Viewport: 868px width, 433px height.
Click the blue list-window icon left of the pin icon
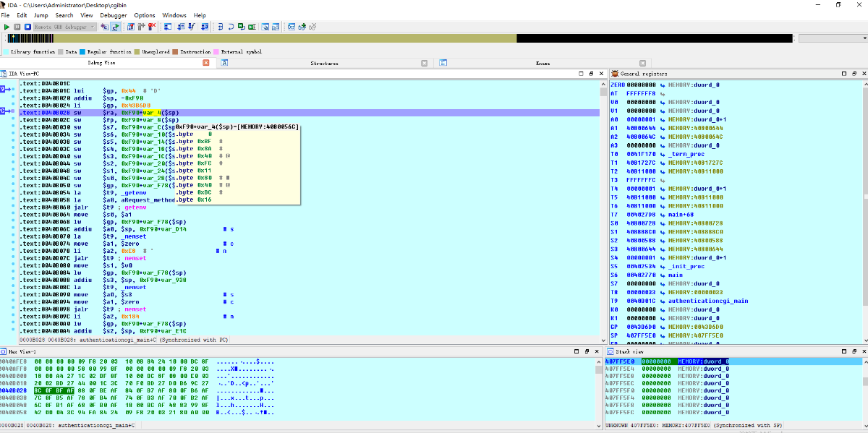pyautogui.click(x=168, y=27)
